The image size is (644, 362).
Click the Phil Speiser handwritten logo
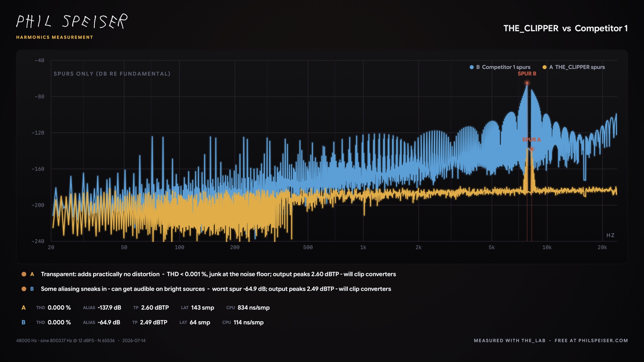pos(72,21)
